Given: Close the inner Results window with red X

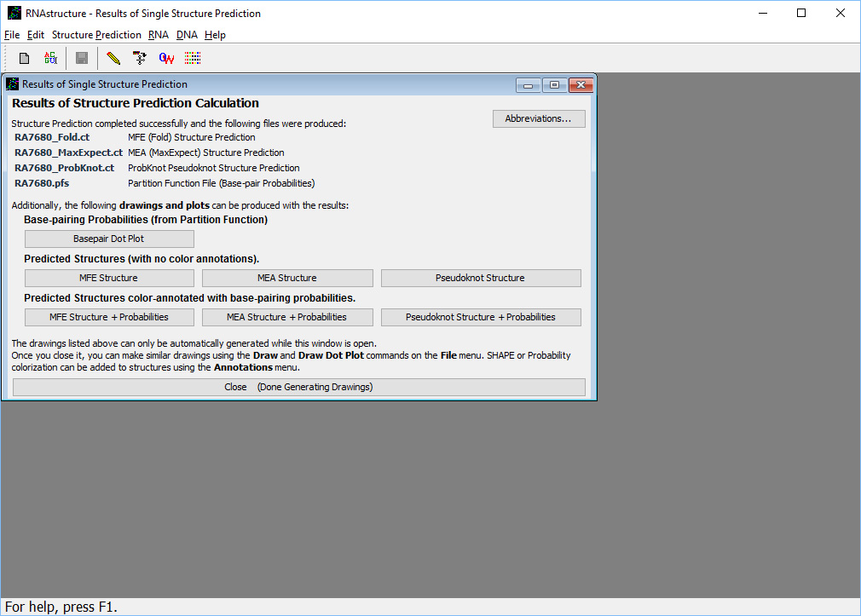Looking at the screenshot, I should (581, 85).
